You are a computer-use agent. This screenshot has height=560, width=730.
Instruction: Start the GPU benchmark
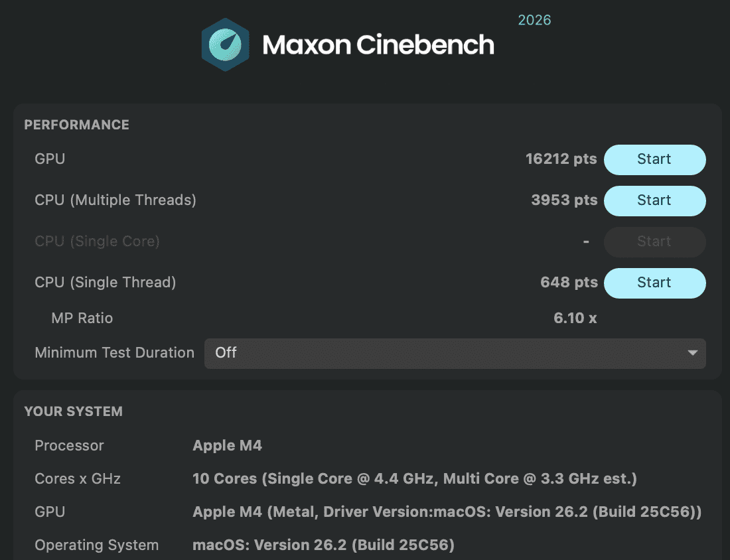click(654, 160)
